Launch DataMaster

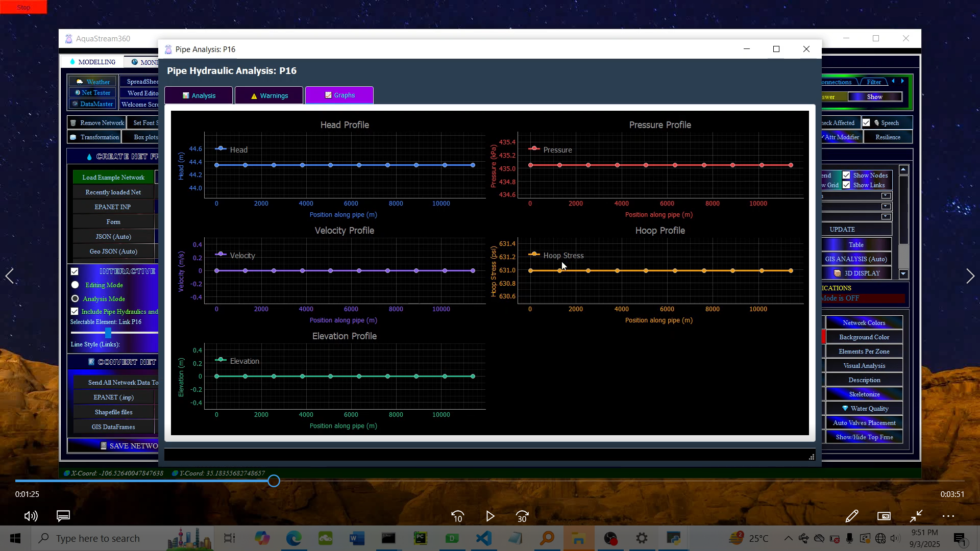(x=92, y=104)
